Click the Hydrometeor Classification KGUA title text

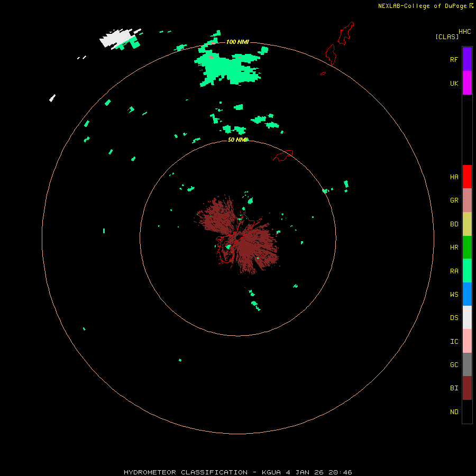tap(237, 472)
